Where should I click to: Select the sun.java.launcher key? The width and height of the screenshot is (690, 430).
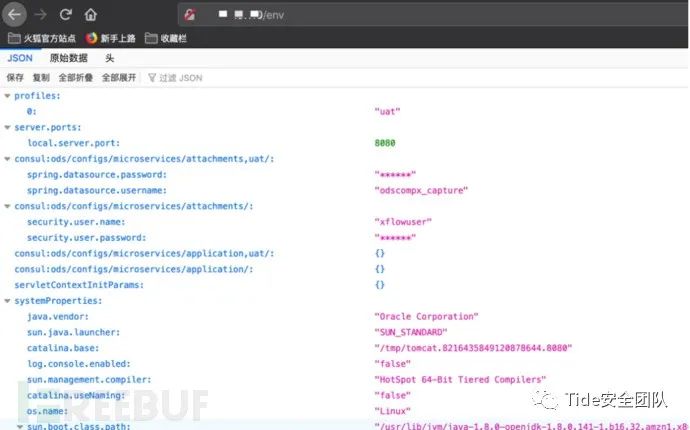coord(73,332)
